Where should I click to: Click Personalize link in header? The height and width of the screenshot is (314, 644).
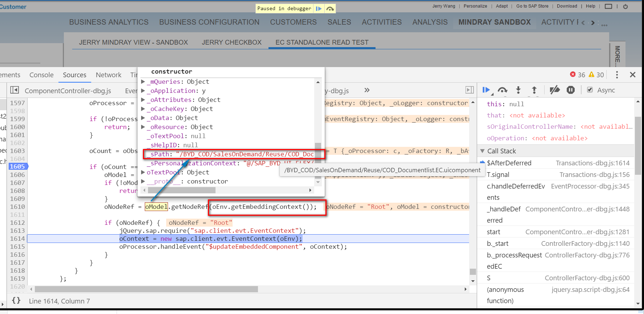coord(475,6)
